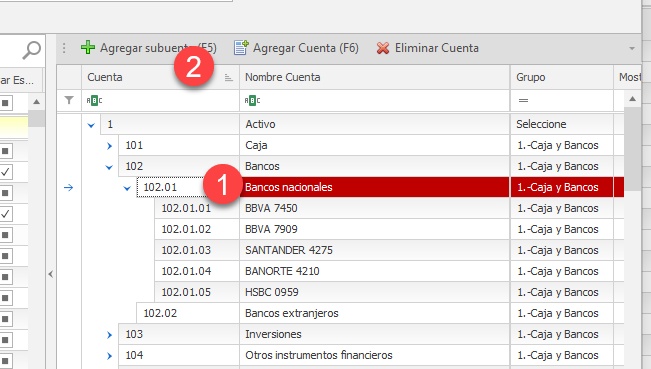This screenshot has width=651, height=369.
Task: Click the toolbar grip dots handle
Action: [64, 48]
